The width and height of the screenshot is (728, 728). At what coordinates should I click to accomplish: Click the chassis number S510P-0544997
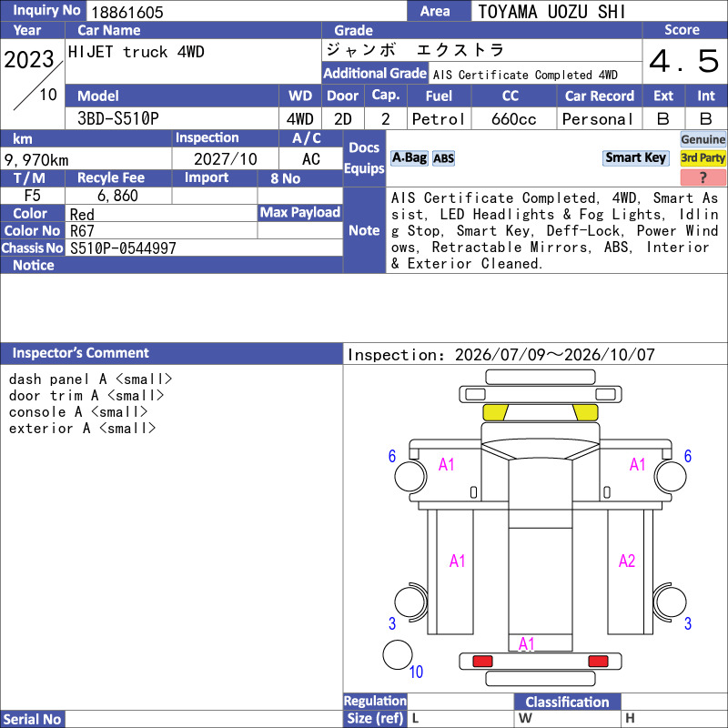[123, 248]
